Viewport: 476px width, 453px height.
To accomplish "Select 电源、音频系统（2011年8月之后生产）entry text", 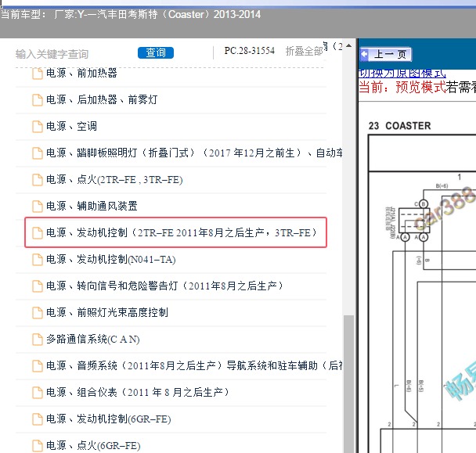I will [x=194, y=365].
